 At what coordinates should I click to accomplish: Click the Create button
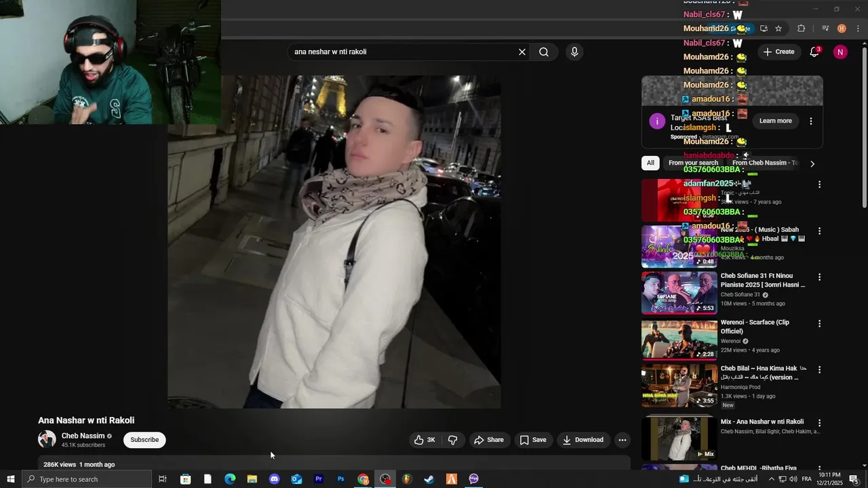pyautogui.click(x=778, y=52)
